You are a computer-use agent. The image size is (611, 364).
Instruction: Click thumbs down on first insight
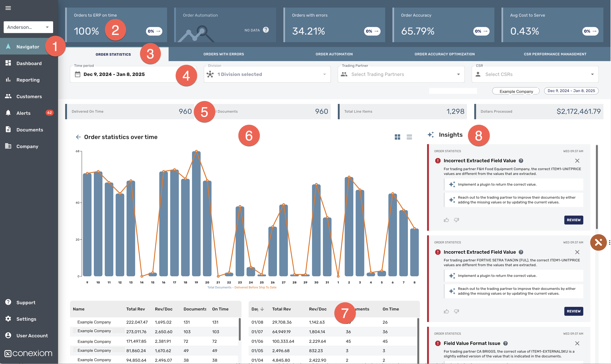click(x=456, y=220)
